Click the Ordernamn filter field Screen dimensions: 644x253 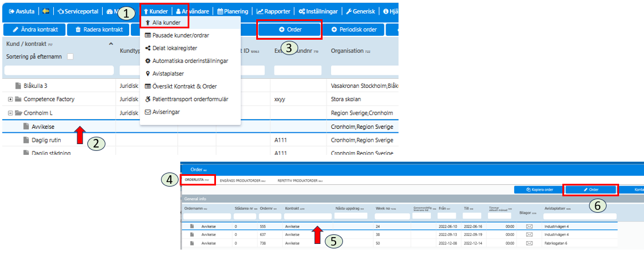tap(206, 217)
